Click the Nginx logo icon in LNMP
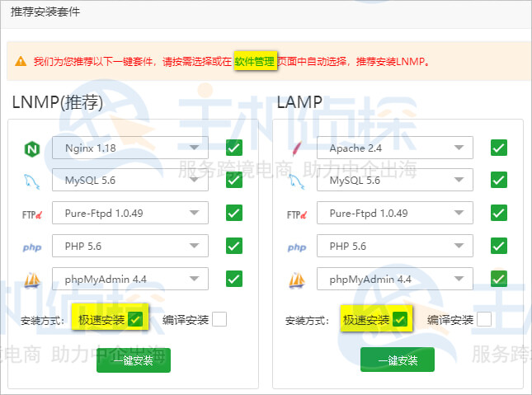 (x=32, y=149)
